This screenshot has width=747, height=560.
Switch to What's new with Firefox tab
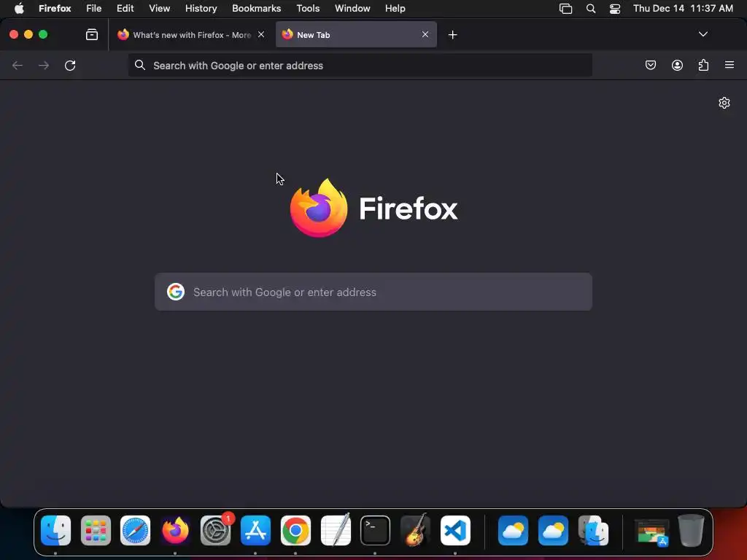[x=190, y=35]
